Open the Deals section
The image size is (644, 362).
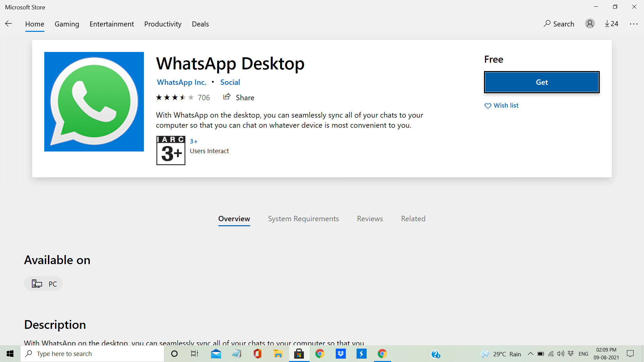[x=200, y=24]
